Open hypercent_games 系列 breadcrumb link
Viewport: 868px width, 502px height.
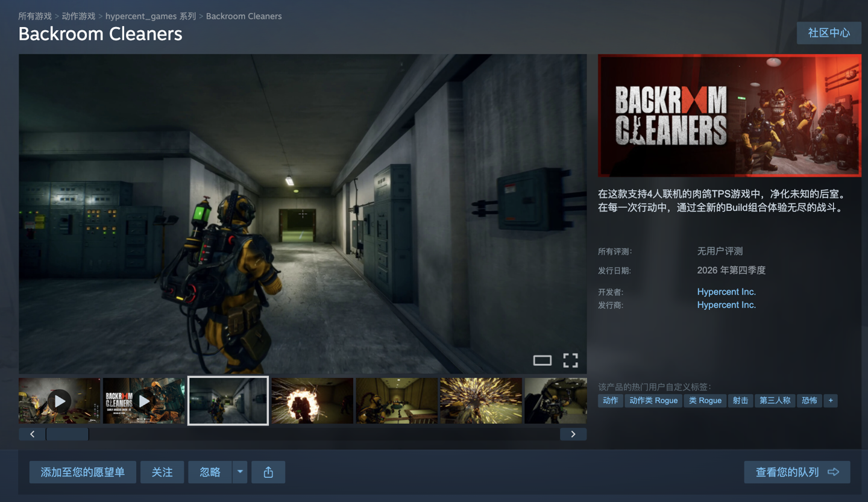pos(151,16)
